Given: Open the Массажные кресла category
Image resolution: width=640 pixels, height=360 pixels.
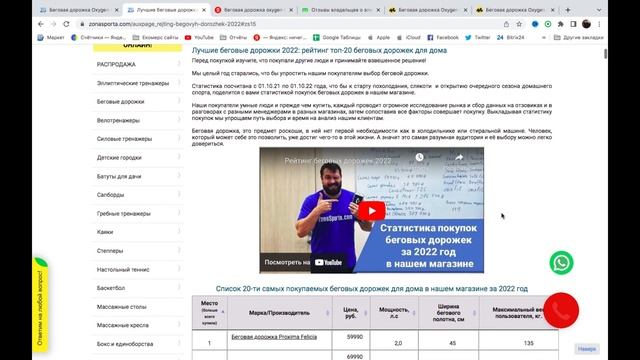Looking at the screenshot, I should tap(122, 325).
